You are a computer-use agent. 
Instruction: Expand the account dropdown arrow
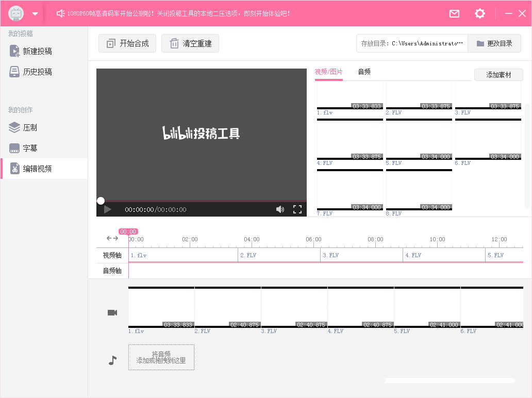click(35, 14)
